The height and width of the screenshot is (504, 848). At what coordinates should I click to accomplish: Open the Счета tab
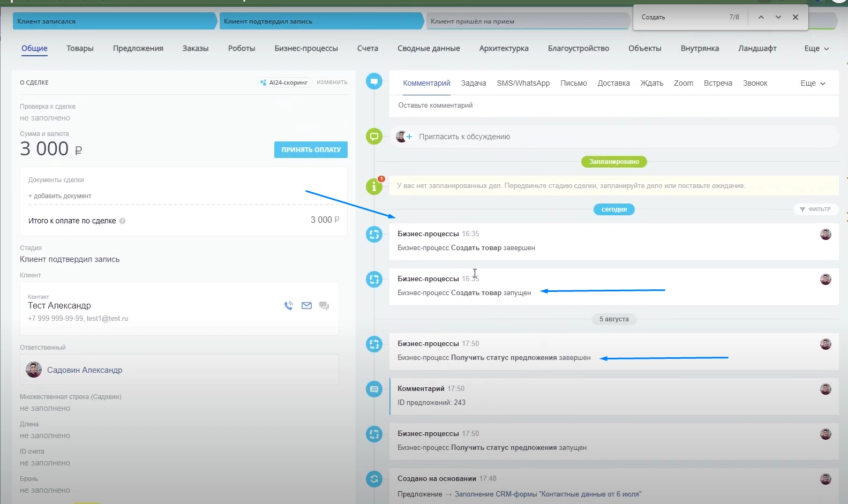(367, 48)
